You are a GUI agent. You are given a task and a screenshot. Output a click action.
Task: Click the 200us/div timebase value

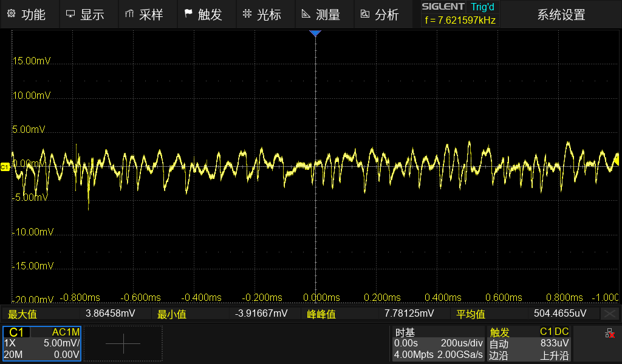coord(462,343)
